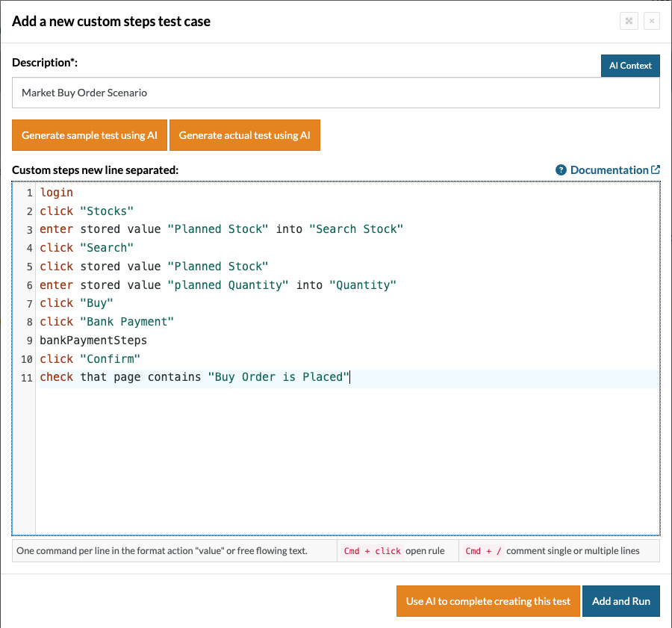Click the external link icon beside Documentation

(656, 170)
